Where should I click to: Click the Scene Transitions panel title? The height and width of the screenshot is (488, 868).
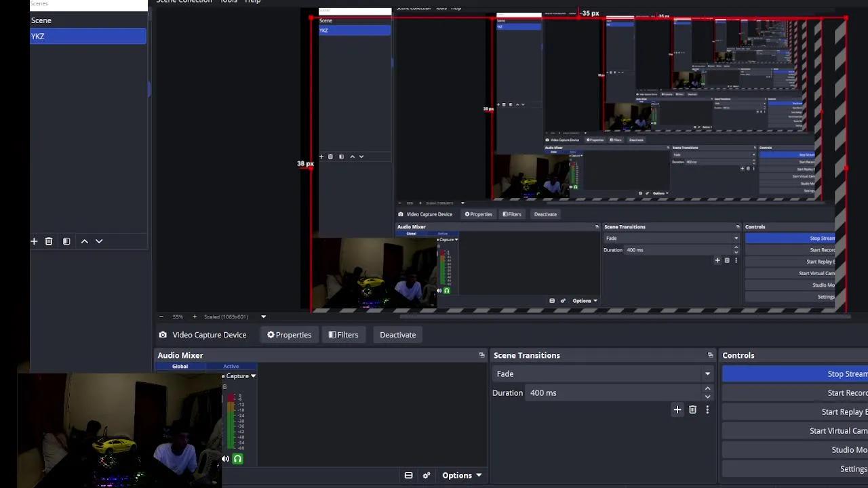527,355
